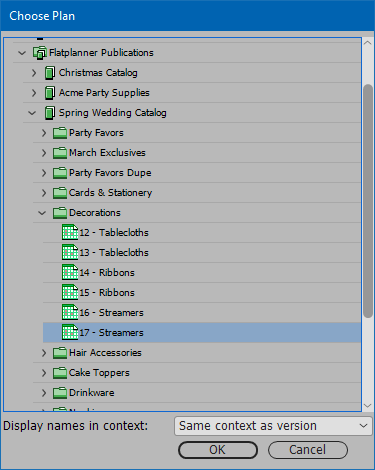Click the Flatplanner Publications root icon
Image resolution: width=375 pixels, height=470 pixels.
(x=40, y=53)
